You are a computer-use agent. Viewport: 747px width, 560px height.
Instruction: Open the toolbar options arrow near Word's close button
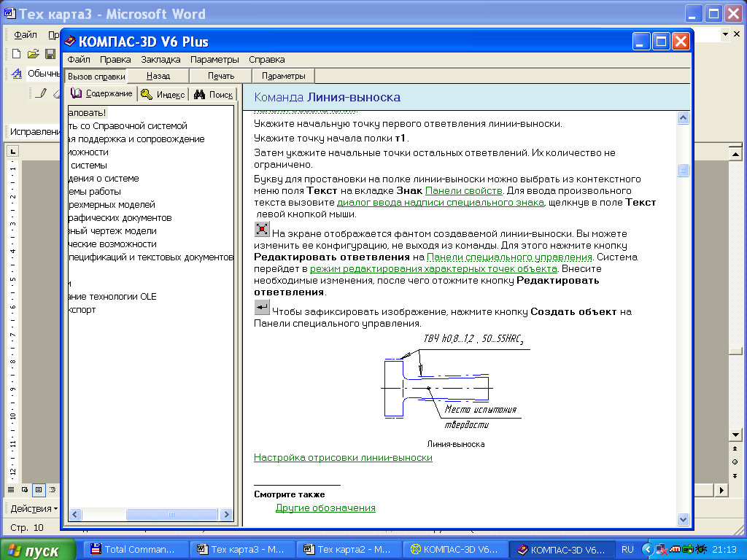[x=725, y=34]
